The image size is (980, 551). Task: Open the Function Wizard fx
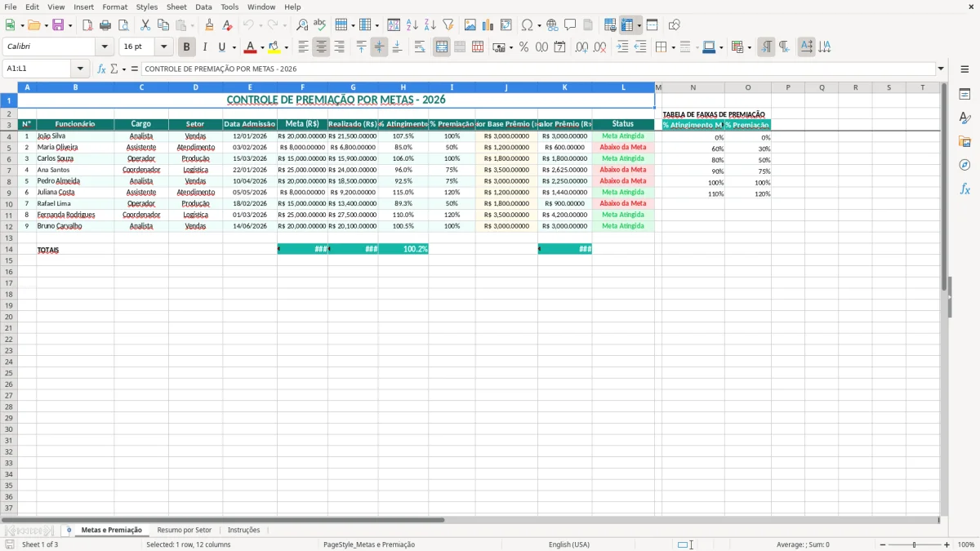coord(101,69)
